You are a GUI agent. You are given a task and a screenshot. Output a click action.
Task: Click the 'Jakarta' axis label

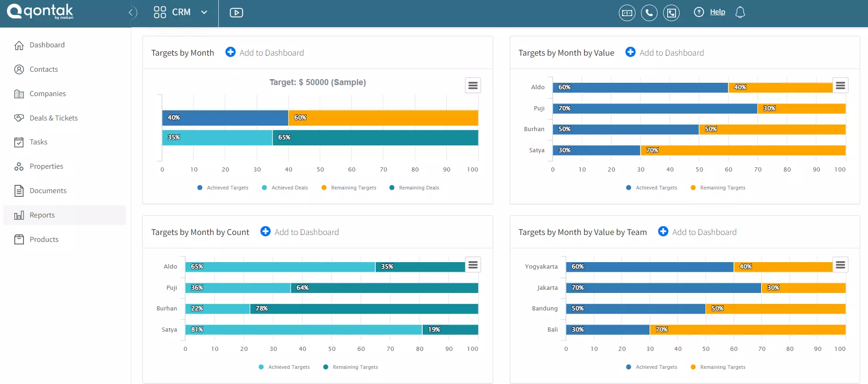click(548, 288)
